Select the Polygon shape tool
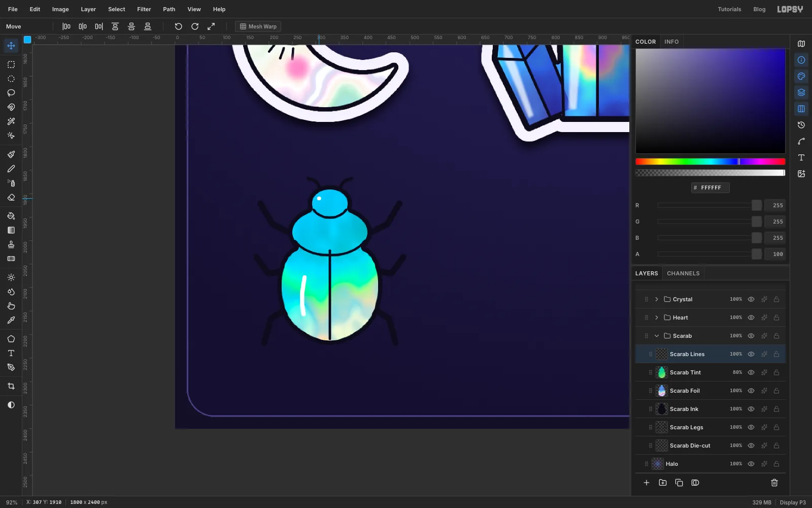The image size is (812, 508). (x=11, y=339)
